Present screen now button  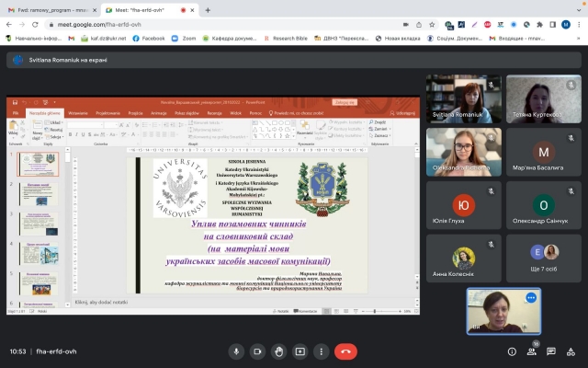300,351
